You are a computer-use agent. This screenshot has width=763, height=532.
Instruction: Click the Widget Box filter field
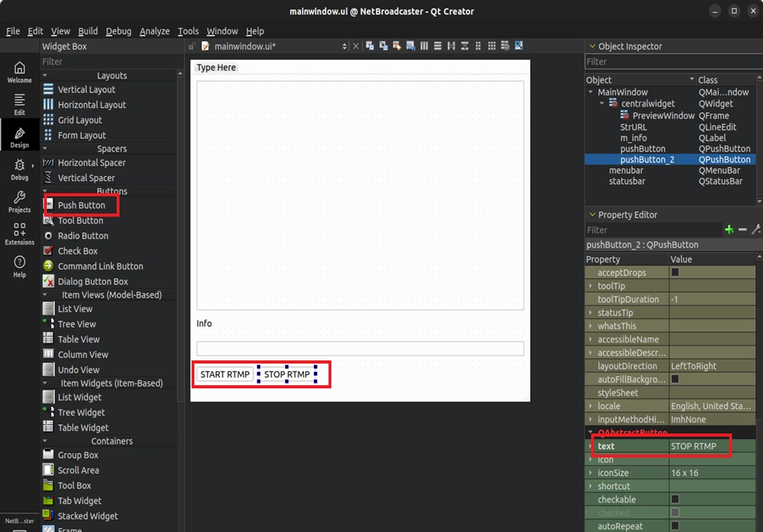[108, 62]
